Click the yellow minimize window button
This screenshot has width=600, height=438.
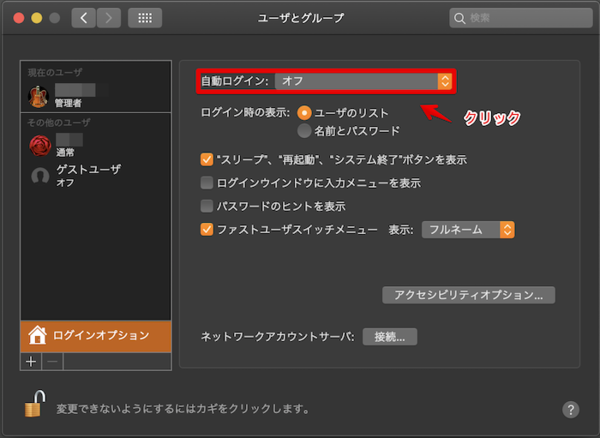tap(37, 18)
